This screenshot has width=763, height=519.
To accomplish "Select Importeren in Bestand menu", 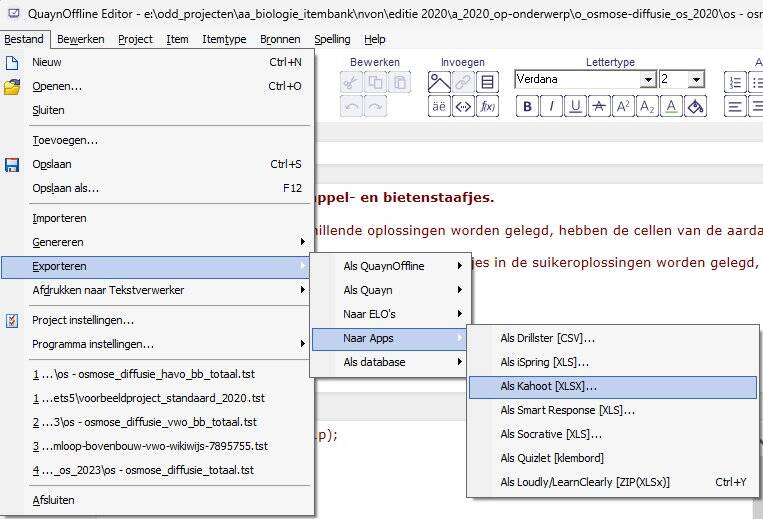I will click(156, 218).
